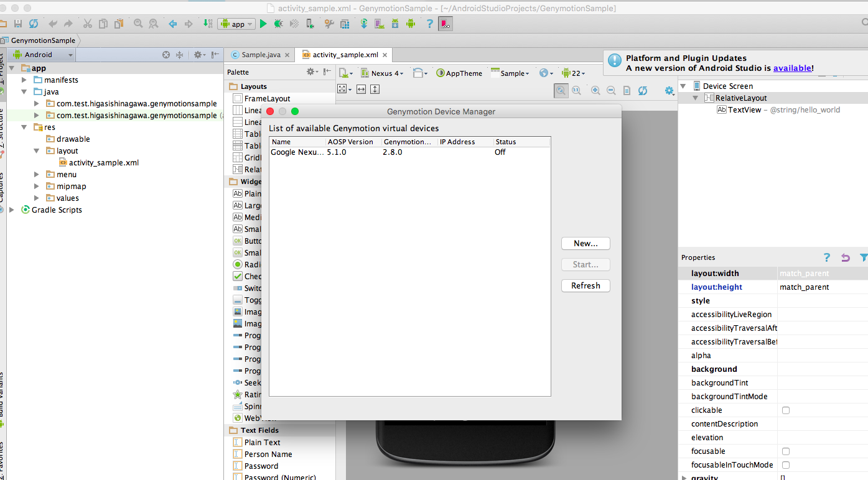Viewport: 868px width, 480px height.
Task: Click the Save All toolbar icon
Action: pyautogui.click(x=18, y=24)
